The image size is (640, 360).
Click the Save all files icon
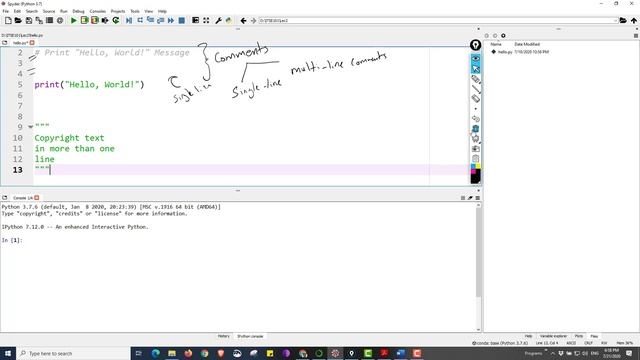tap(39, 20)
